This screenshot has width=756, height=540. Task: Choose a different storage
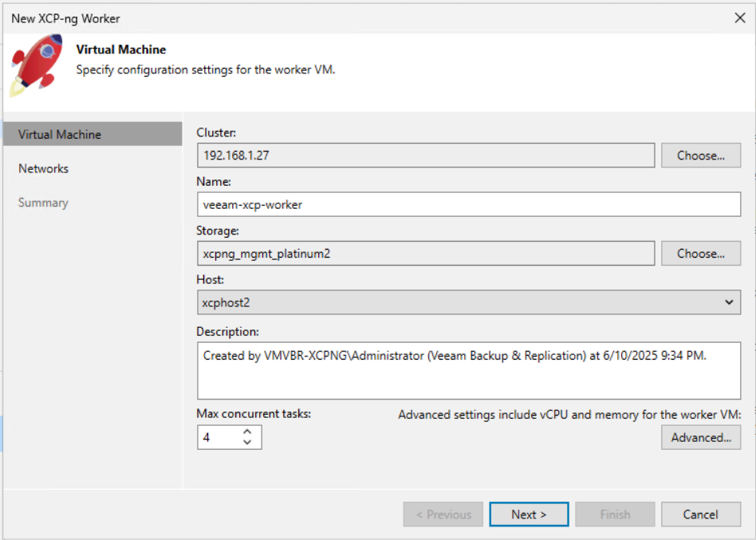(x=700, y=254)
